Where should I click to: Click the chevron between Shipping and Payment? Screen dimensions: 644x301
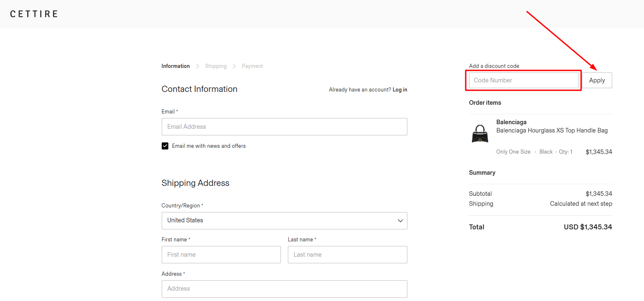click(x=234, y=66)
